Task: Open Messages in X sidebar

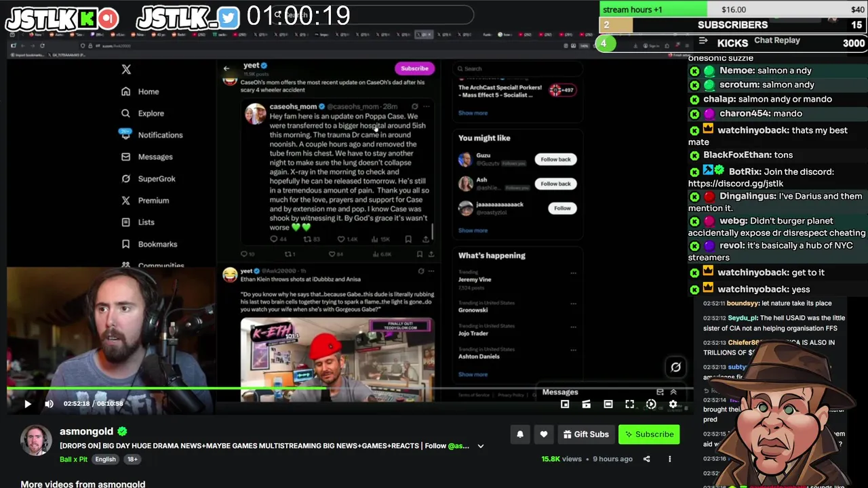Action: [x=147, y=157]
